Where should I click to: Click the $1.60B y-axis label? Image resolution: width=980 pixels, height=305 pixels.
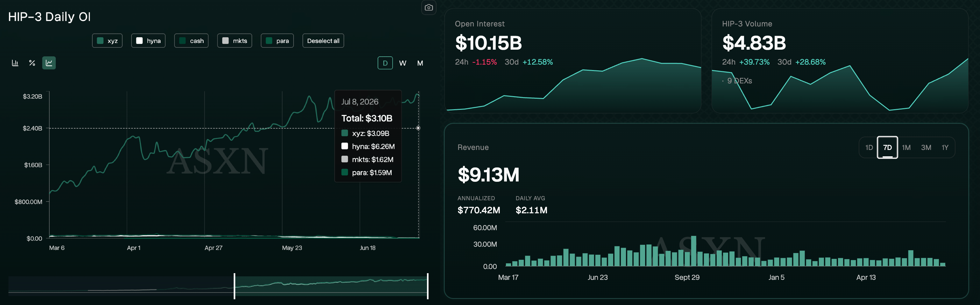[33, 165]
